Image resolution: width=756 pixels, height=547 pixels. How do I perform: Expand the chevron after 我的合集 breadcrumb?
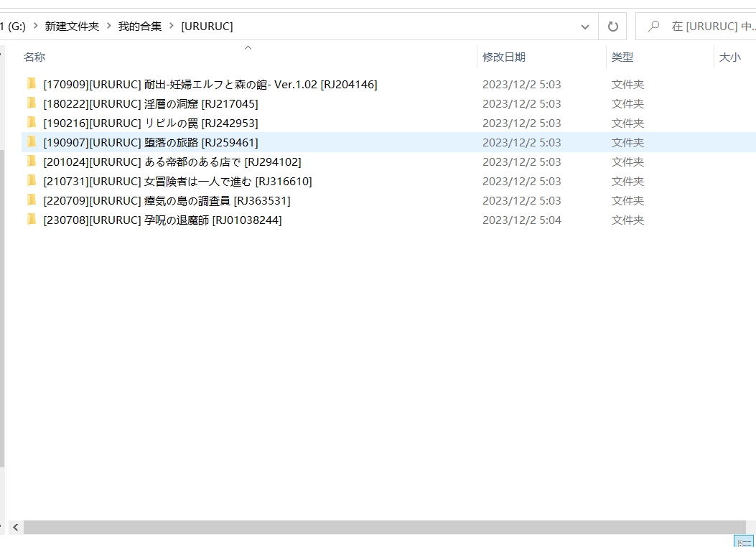pyautogui.click(x=171, y=26)
